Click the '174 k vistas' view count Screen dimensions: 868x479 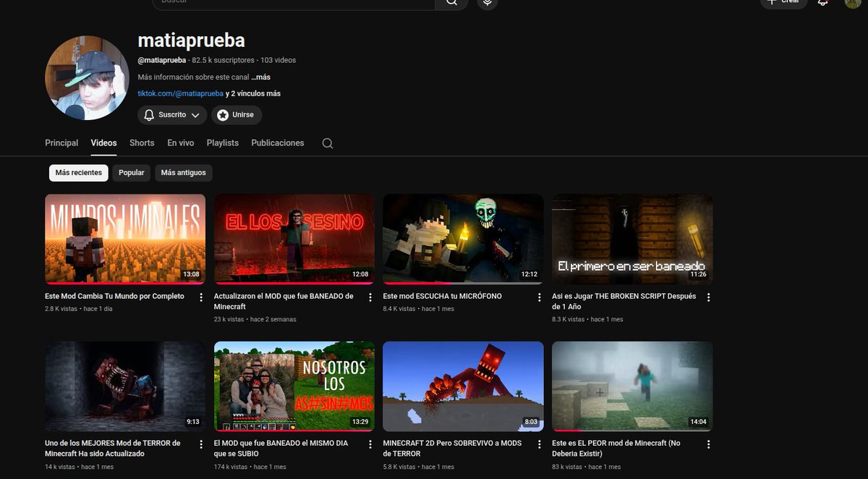tap(231, 467)
